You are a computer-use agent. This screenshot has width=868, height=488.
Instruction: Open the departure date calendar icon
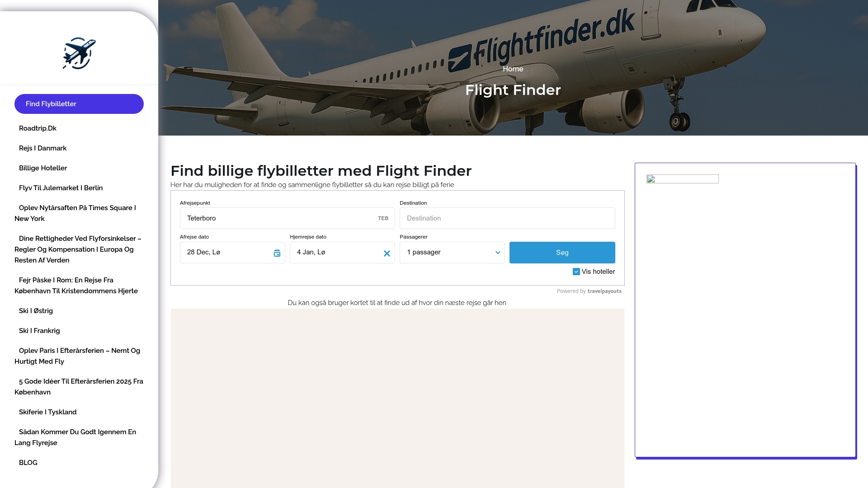click(x=277, y=253)
